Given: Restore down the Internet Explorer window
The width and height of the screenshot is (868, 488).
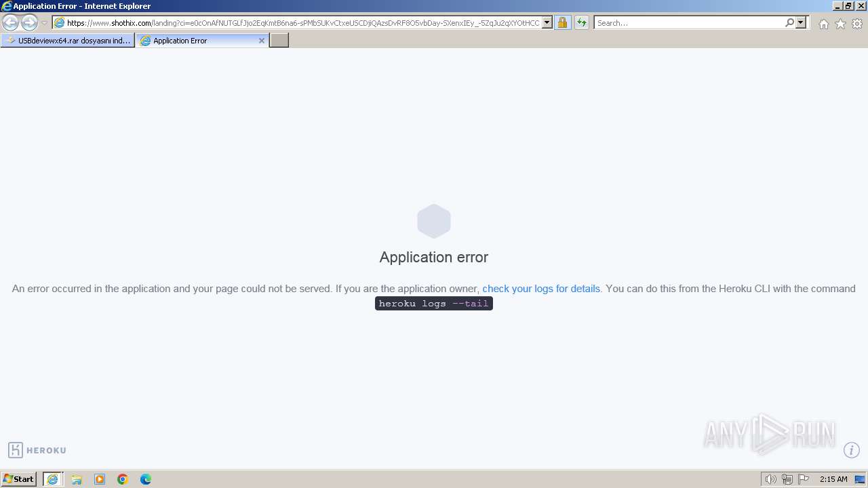Looking at the screenshot, I should 848,6.
